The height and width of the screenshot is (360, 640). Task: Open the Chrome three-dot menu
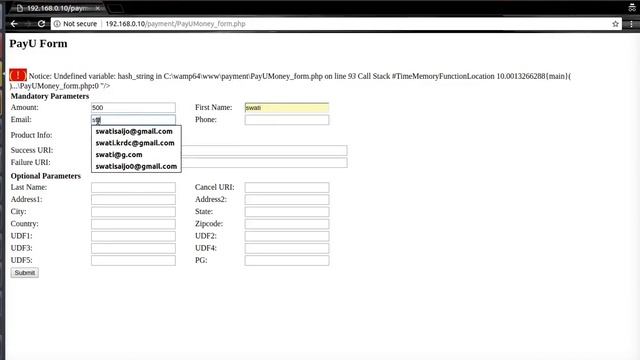click(x=631, y=24)
